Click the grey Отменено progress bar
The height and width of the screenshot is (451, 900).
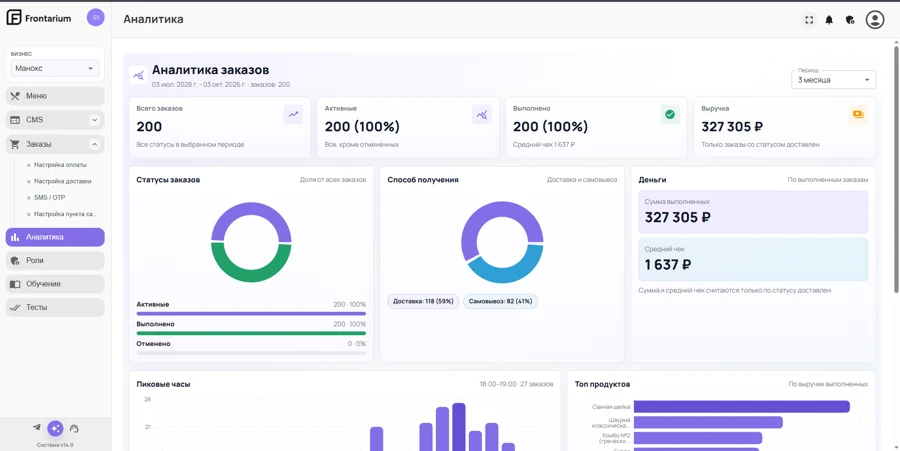(x=251, y=353)
